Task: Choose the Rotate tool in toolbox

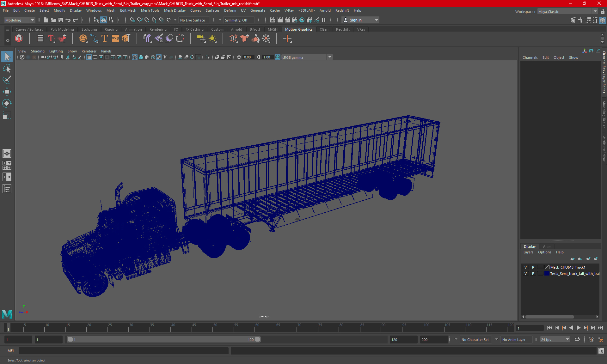Action: coord(7,103)
